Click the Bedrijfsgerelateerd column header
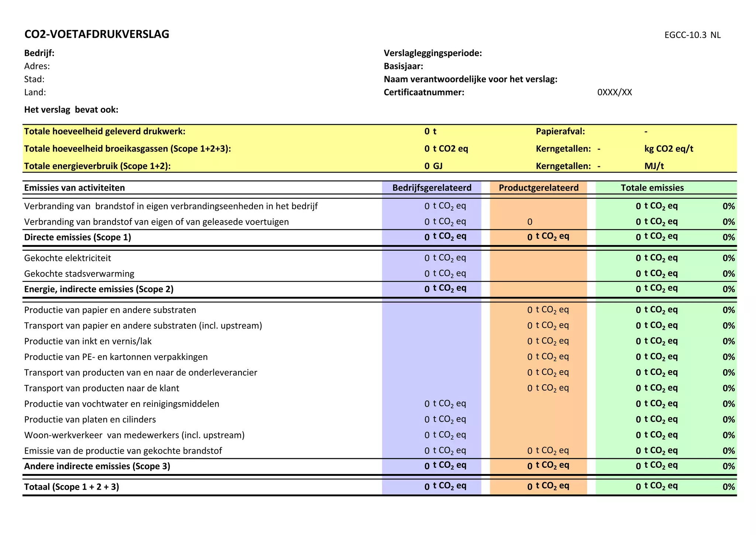 tap(432, 188)
